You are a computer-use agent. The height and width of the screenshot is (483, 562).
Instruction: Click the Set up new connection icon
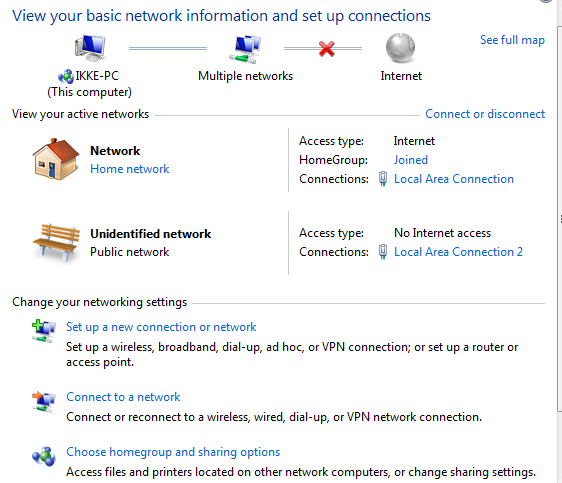43,330
